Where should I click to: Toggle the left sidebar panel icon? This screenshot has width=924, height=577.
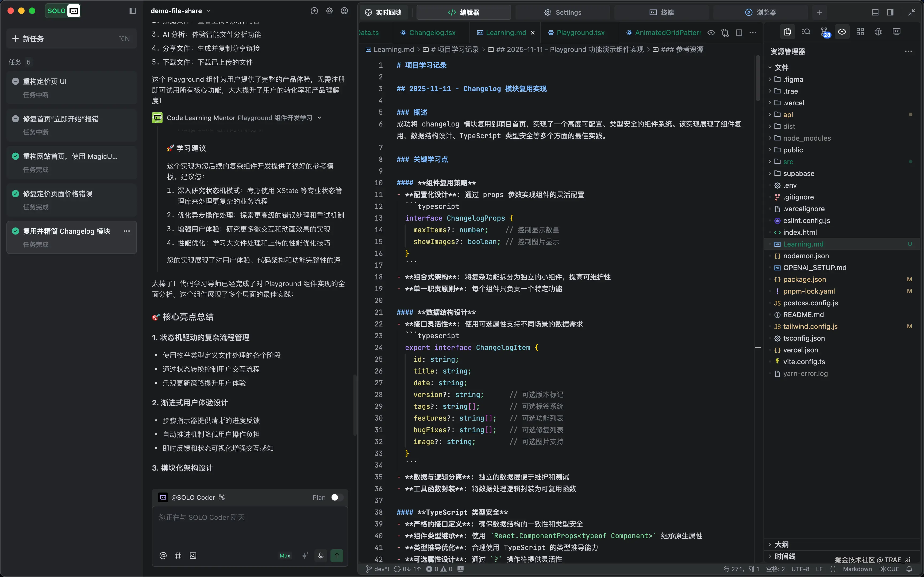point(132,11)
